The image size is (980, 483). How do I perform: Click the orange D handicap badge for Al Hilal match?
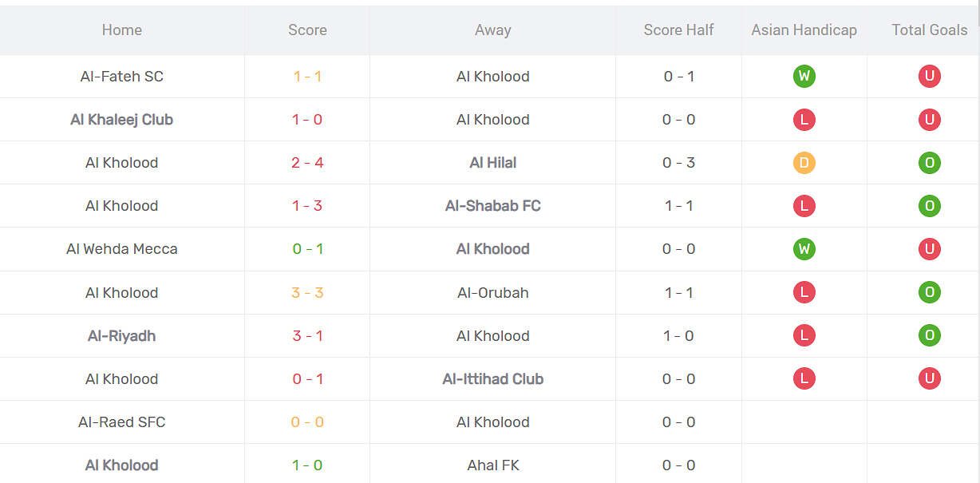point(804,163)
